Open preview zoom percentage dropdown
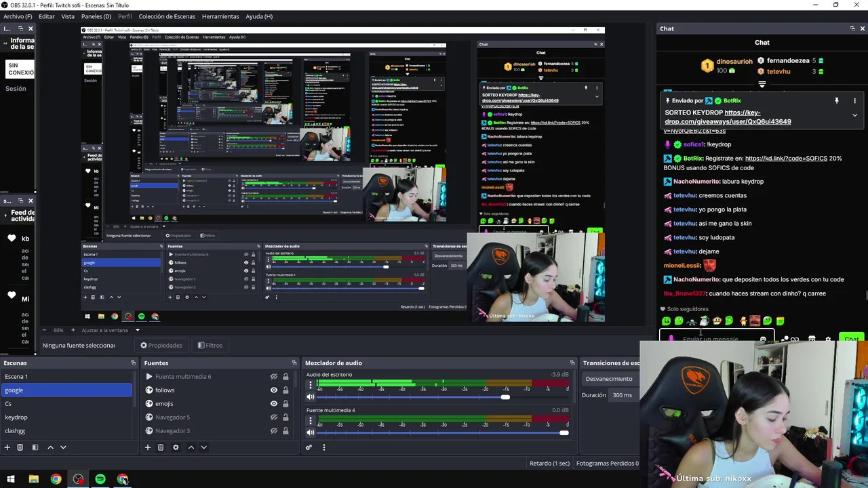The height and width of the screenshot is (488, 868). 59,330
